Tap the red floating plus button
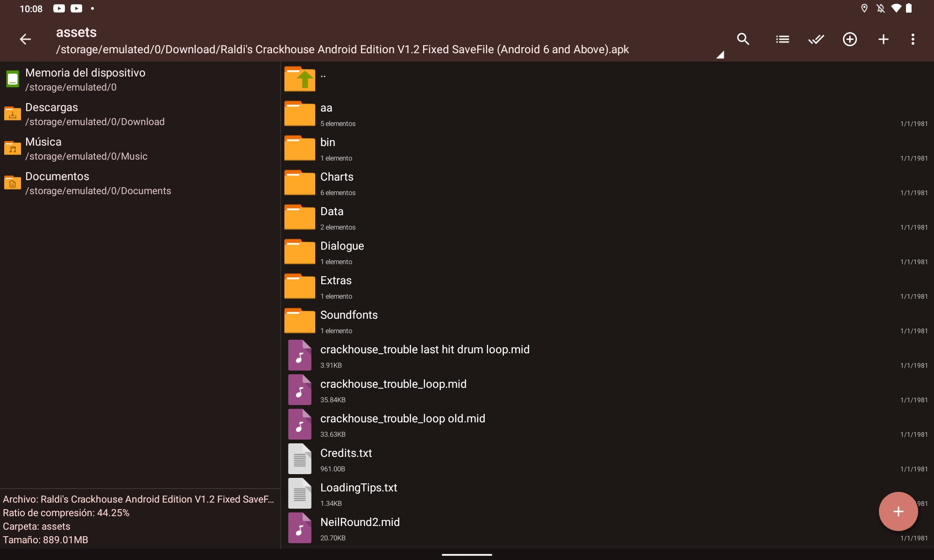The width and height of the screenshot is (934, 560). 898,511
